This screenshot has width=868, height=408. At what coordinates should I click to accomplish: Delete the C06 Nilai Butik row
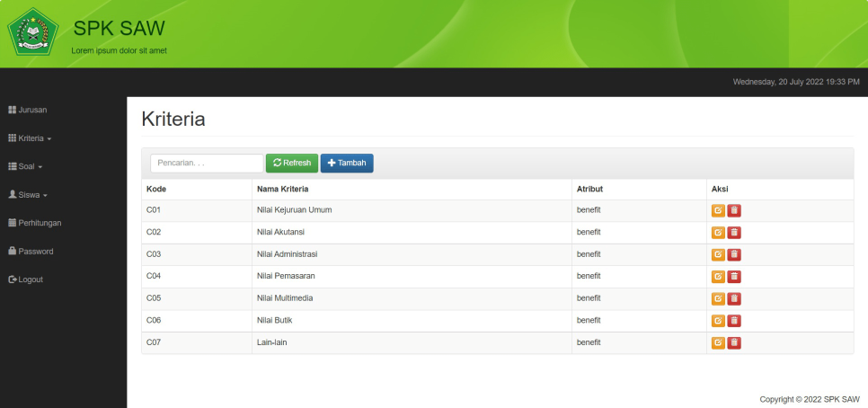(734, 321)
